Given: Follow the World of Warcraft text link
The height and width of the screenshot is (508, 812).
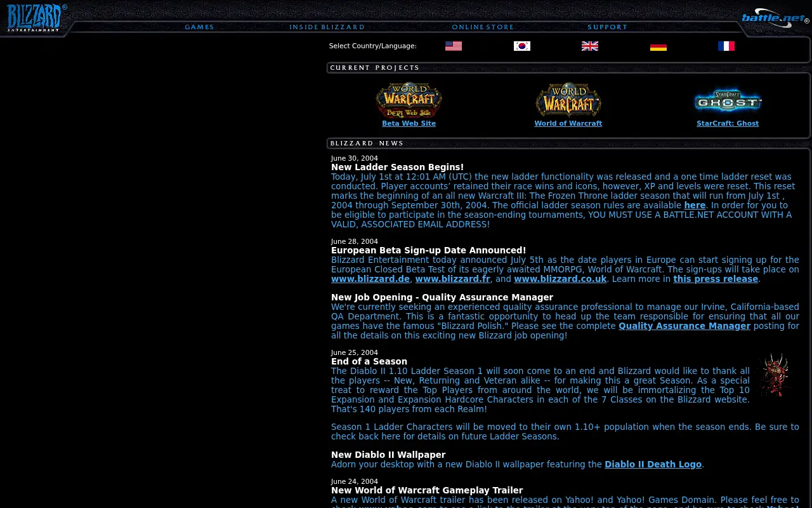Looking at the screenshot, I should click(x=568, y=123).
